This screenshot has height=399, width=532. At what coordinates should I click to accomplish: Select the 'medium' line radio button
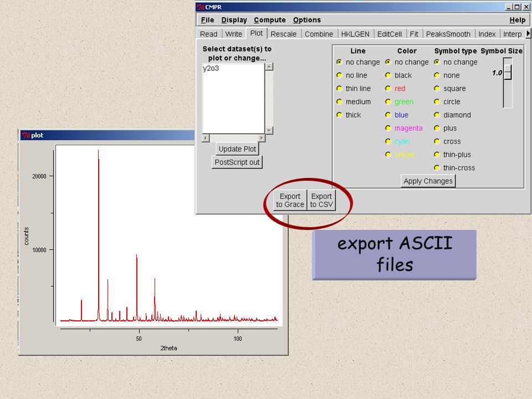click(x=339, y=101)
